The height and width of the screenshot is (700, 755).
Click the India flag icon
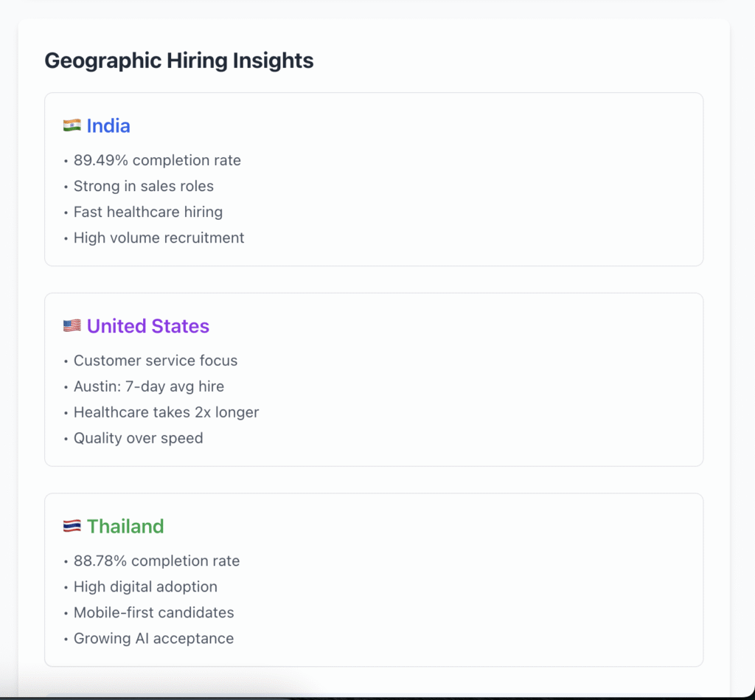point(72,126)
